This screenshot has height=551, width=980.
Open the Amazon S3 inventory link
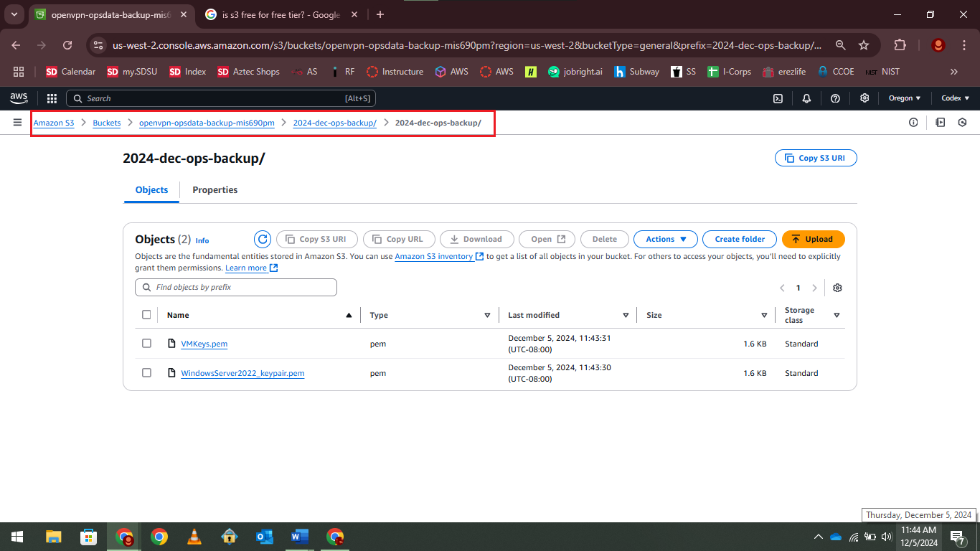tap(439, 256)
